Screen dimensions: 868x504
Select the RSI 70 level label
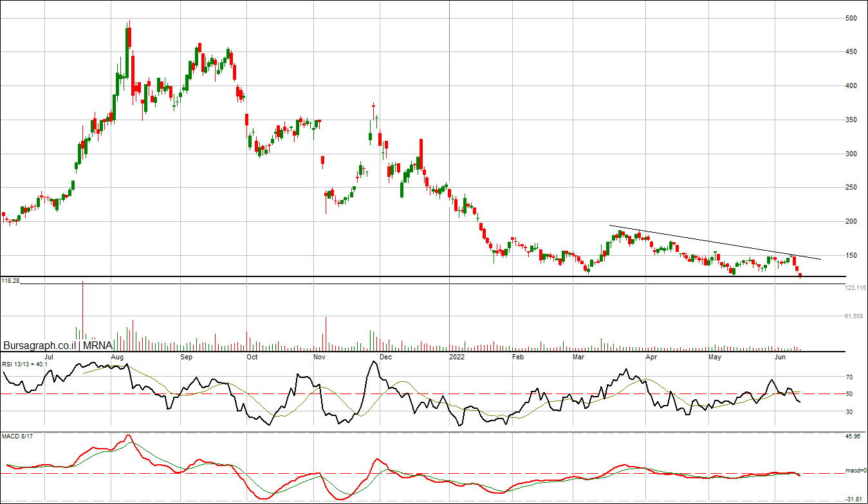coord(849,377)
